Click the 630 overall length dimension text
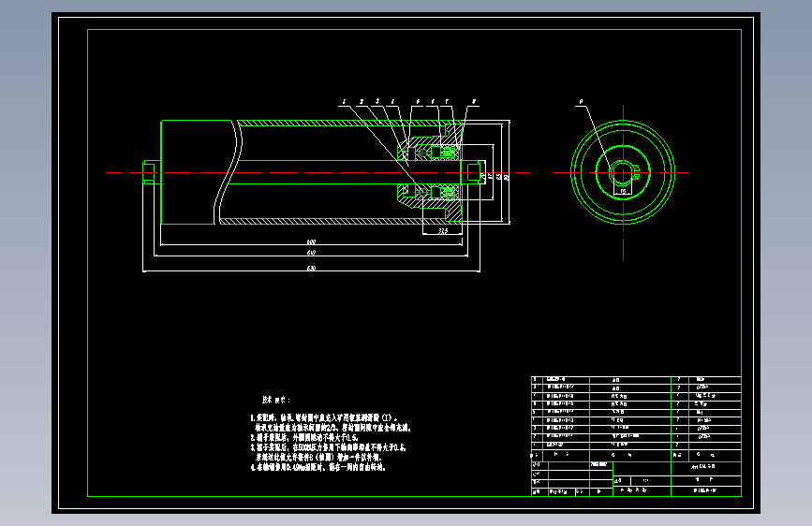Image resolution: width=812 pixels, height=526 pixels. click(311, 269)
